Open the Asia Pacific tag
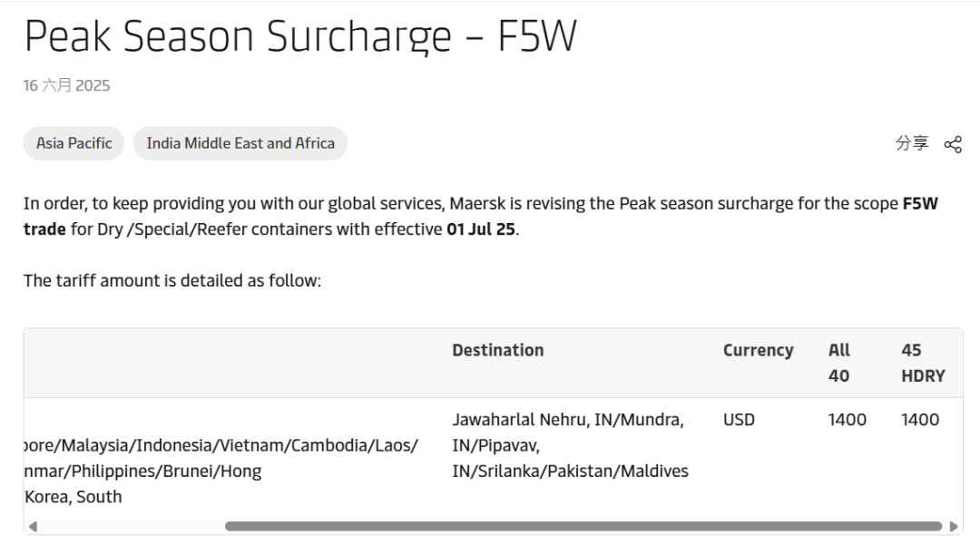 [74, 143]
